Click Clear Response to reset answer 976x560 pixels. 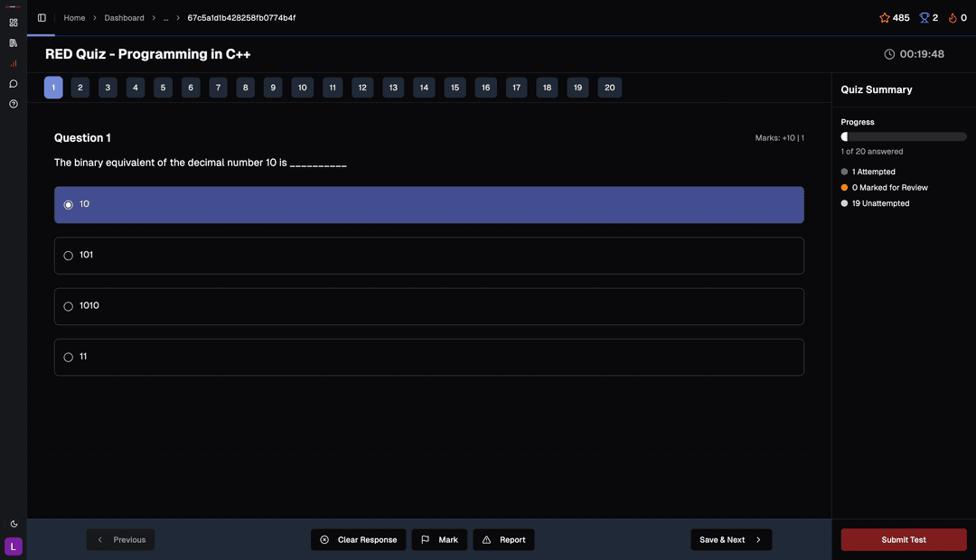(x=358, y=539)
